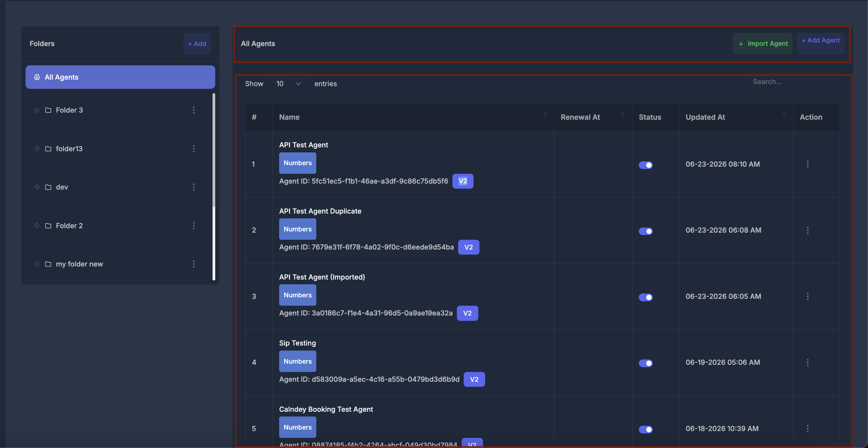Open action menu for API Test Agent (Imported)
This screenshot has width=868, height=448.
pos(807,296)
